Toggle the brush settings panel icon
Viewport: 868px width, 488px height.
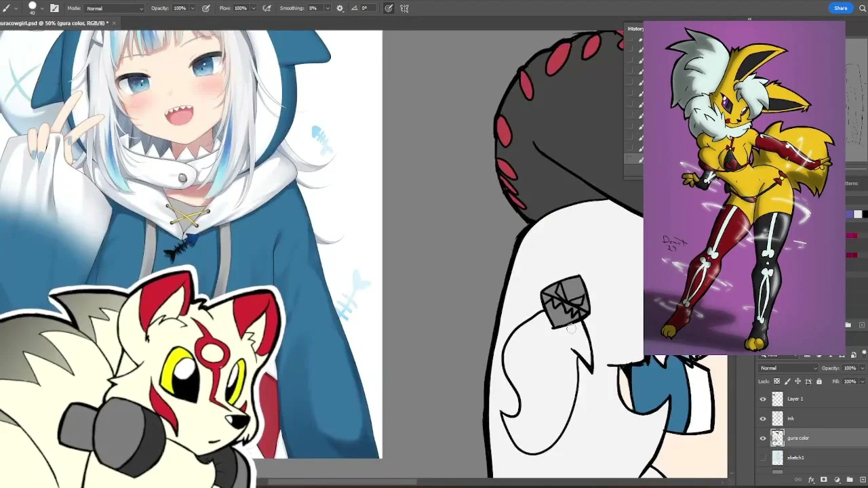point(54,8)
